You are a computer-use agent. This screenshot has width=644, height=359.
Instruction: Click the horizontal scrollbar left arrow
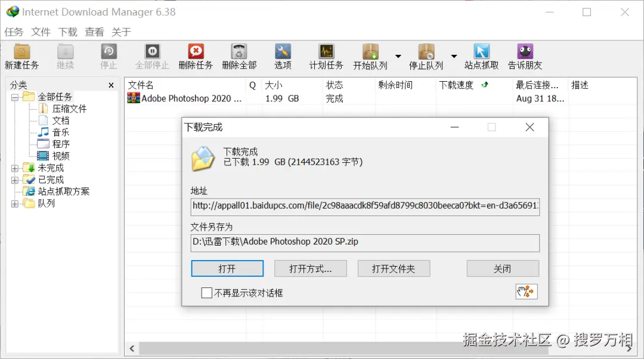click(x=132, y=349)
